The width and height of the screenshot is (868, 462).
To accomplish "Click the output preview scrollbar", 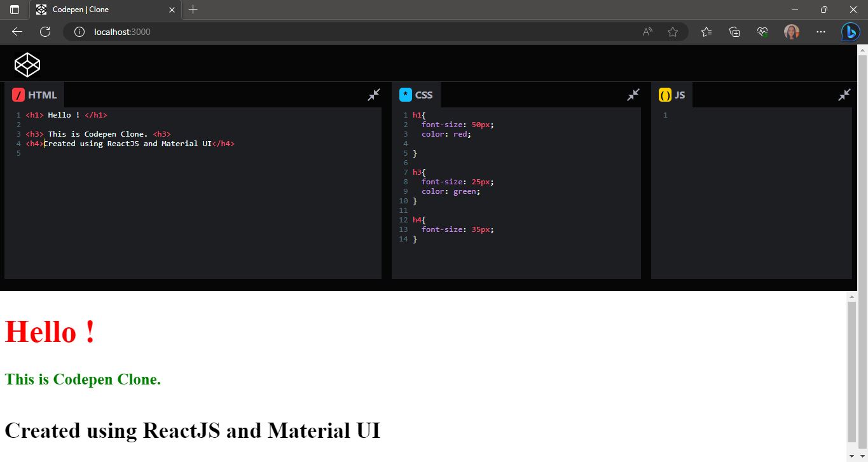I will pos(852,372).
